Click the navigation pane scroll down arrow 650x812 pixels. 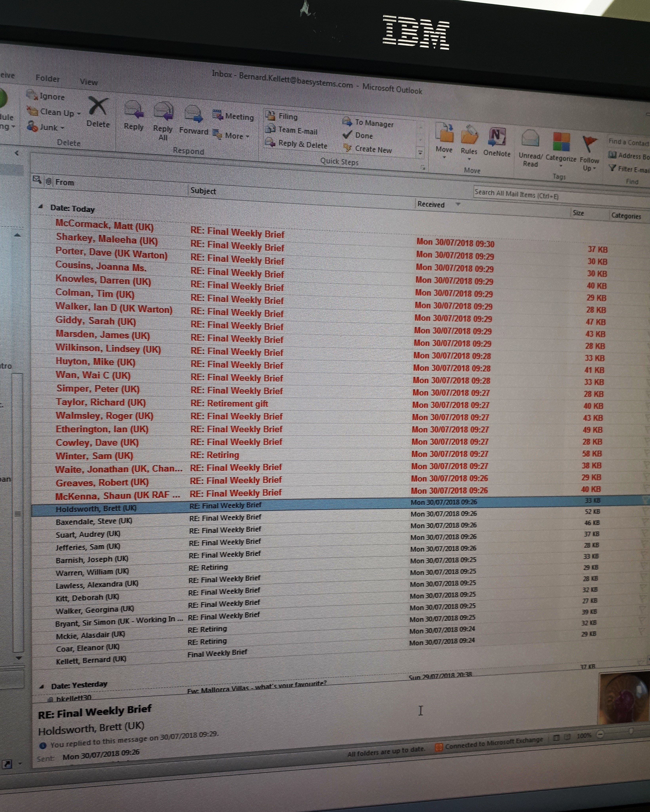pyautogui.click(x=18, y=658)
